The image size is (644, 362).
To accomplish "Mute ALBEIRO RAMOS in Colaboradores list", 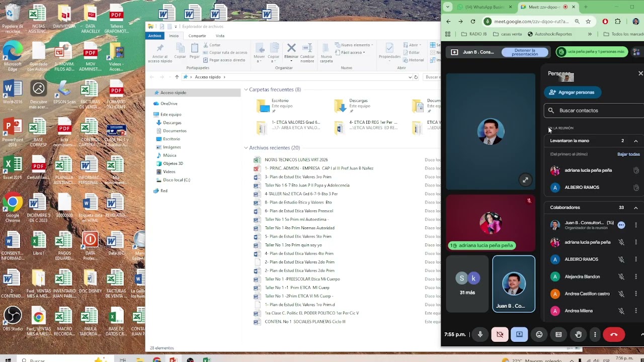I will (x=621, y=259).
